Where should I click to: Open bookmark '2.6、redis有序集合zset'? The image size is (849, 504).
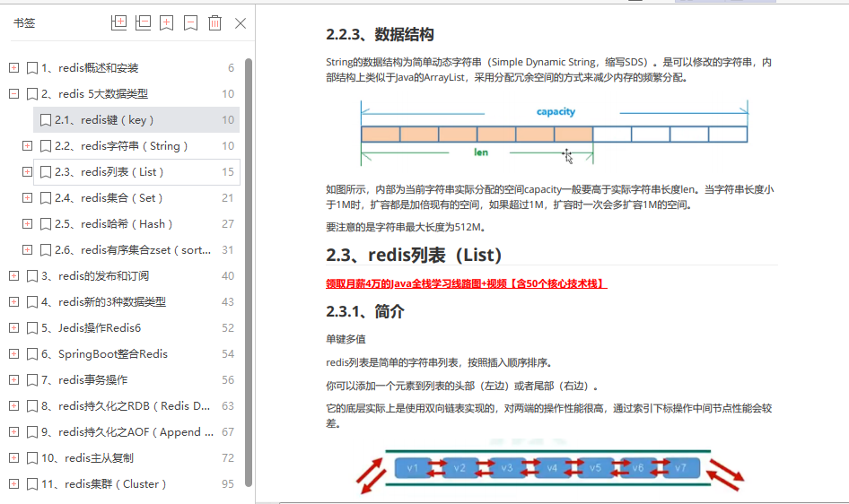click(133, 249)
